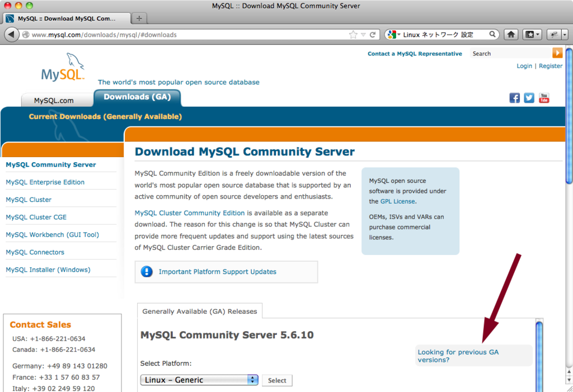Image resolution: width=573 pixels, height=392 pixels.
Task: Click the MySQL Community Server 5.6.10 heading
Action: 227,335
